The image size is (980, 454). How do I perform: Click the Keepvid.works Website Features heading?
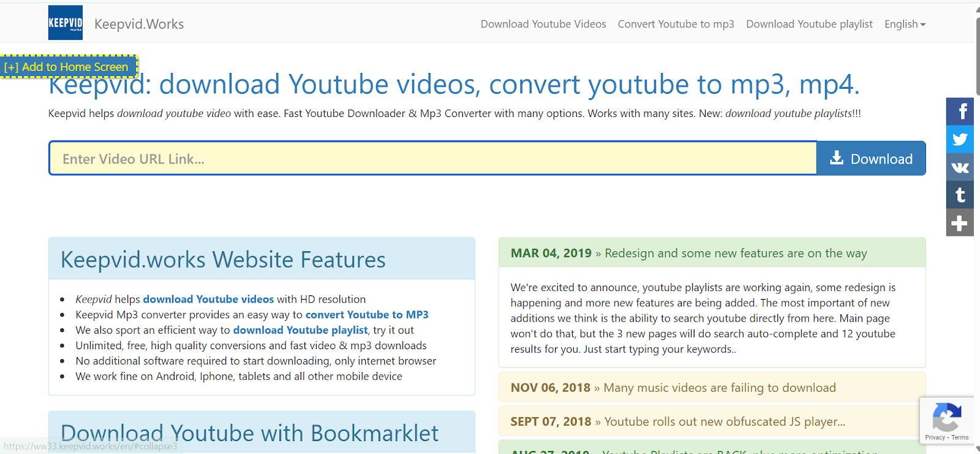pyautogui.click(x=223, y=260)
